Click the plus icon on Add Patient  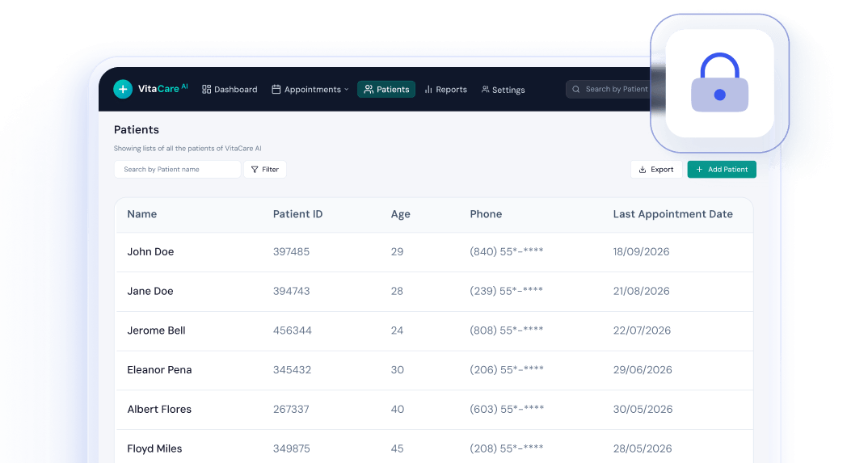[699, 169]
